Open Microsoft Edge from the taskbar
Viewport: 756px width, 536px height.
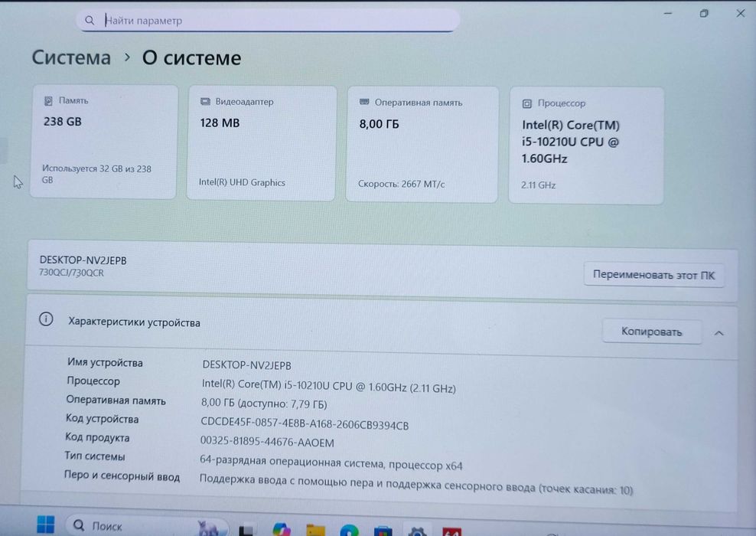coord(349,530)
